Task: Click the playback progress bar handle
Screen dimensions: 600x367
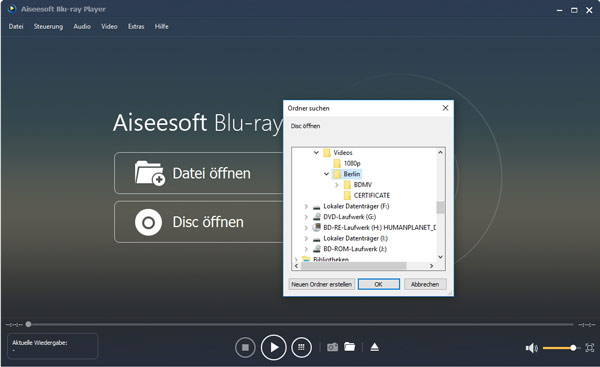Action: click(x=28, y=325)
